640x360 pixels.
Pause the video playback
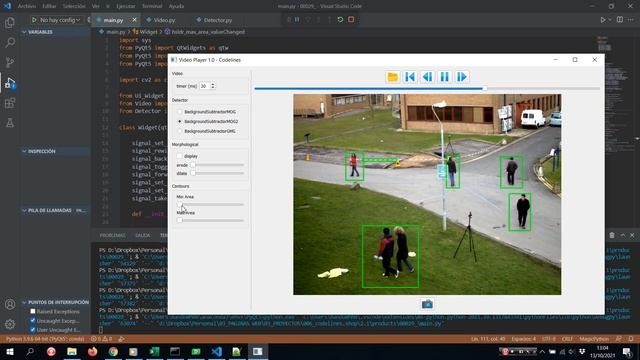tap(444, 77)
